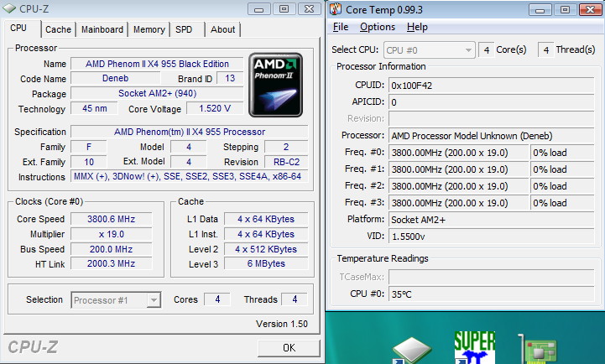
Task: Click the Core Voltage value 1.520 V
Action: (215, 108)
